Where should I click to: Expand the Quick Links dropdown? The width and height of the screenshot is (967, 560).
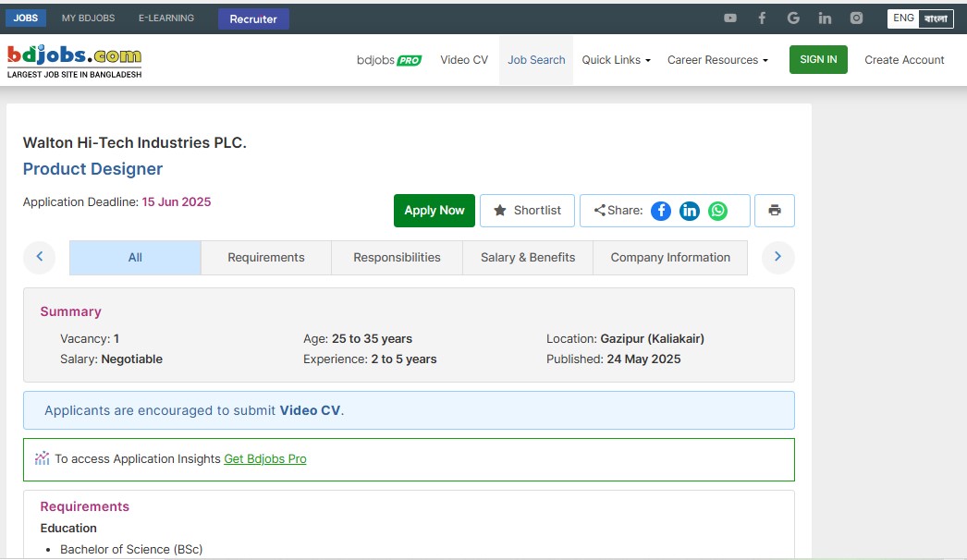[x=616, y=60]
